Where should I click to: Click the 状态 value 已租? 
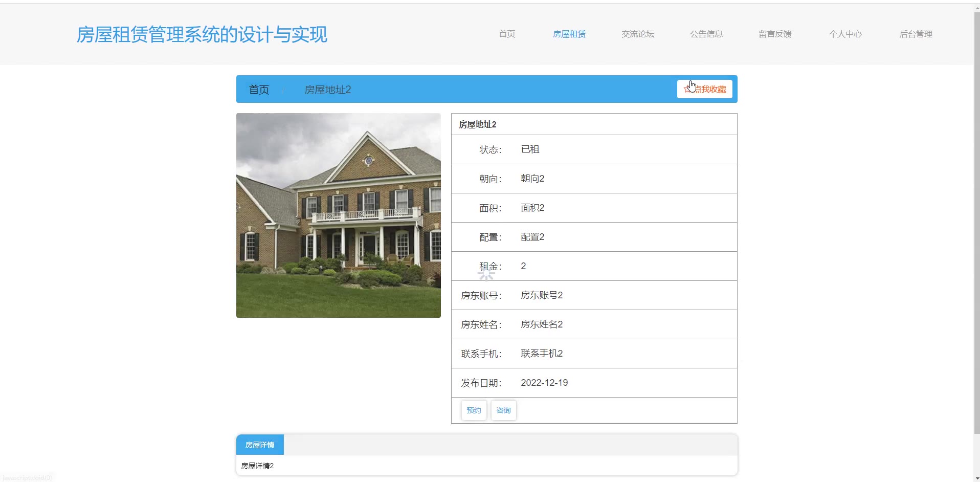point(530,149)
